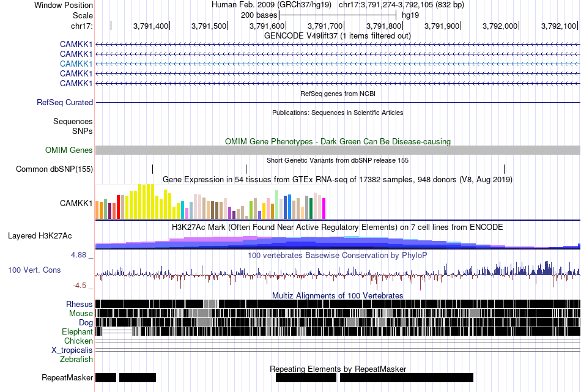
Task: Click the -4.5 lower scale value
Action: [x=80, y=286]
